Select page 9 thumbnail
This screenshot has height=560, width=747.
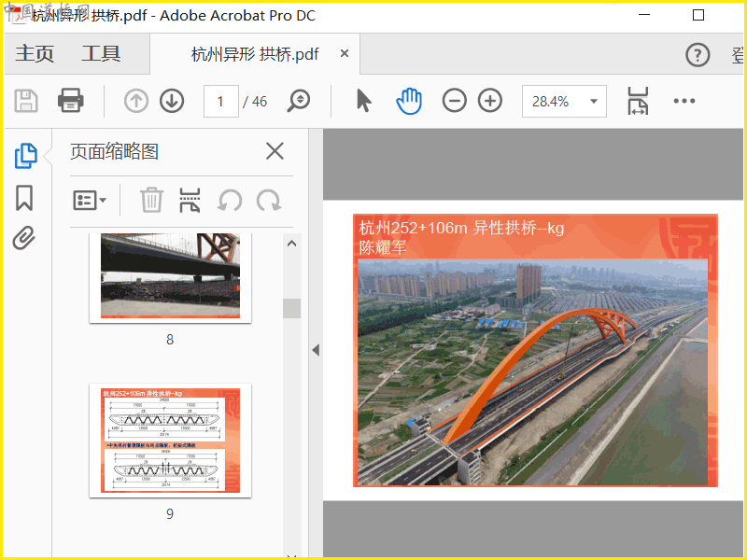(170, 440)
